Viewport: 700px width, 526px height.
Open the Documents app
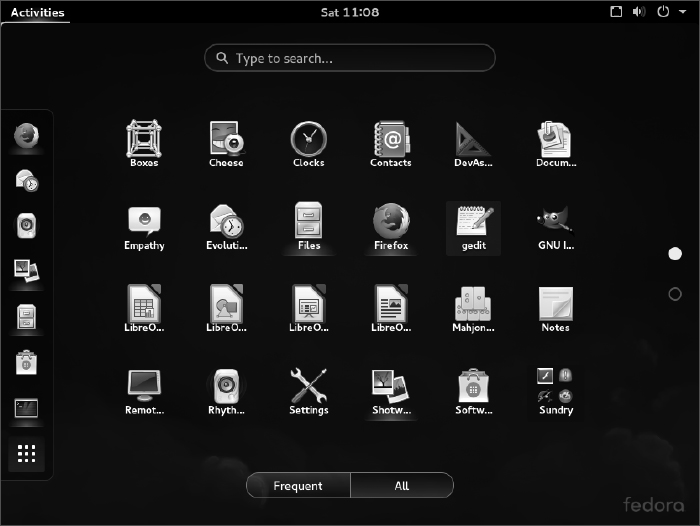pyautogui.click(x=556, y=143)
